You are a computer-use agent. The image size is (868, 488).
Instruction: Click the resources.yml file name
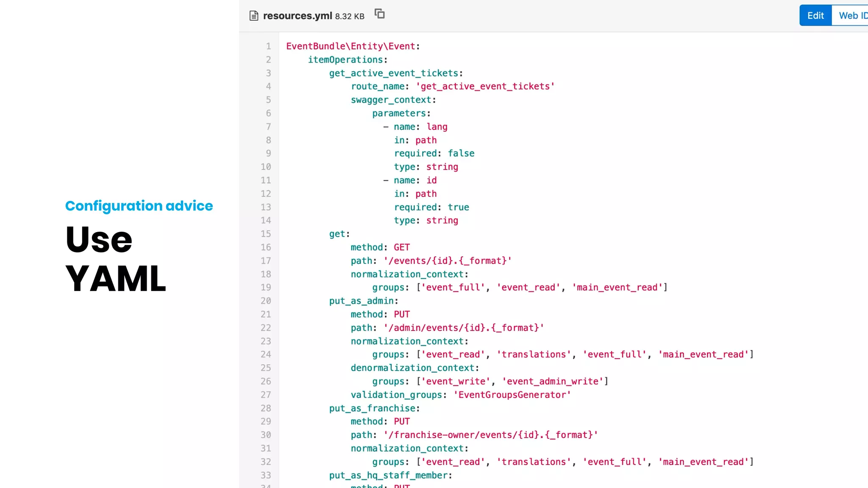coord(298,16)
